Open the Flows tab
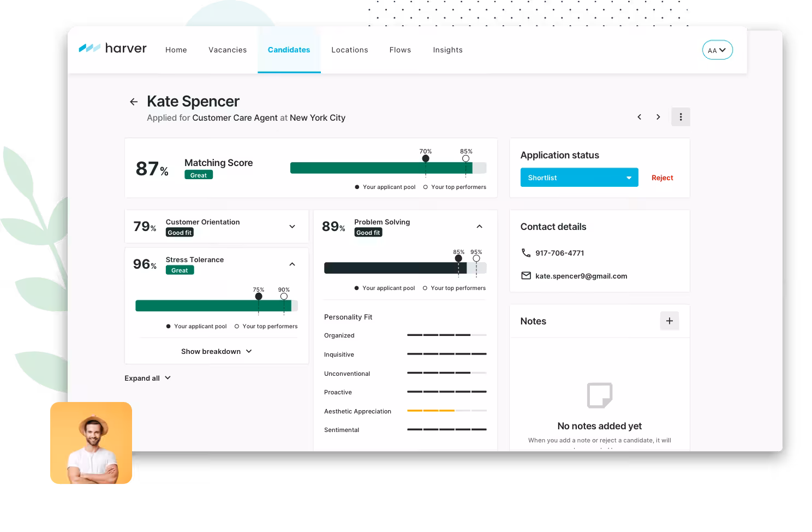This screenshot has width=812, height=532. (x=400, y=50)
